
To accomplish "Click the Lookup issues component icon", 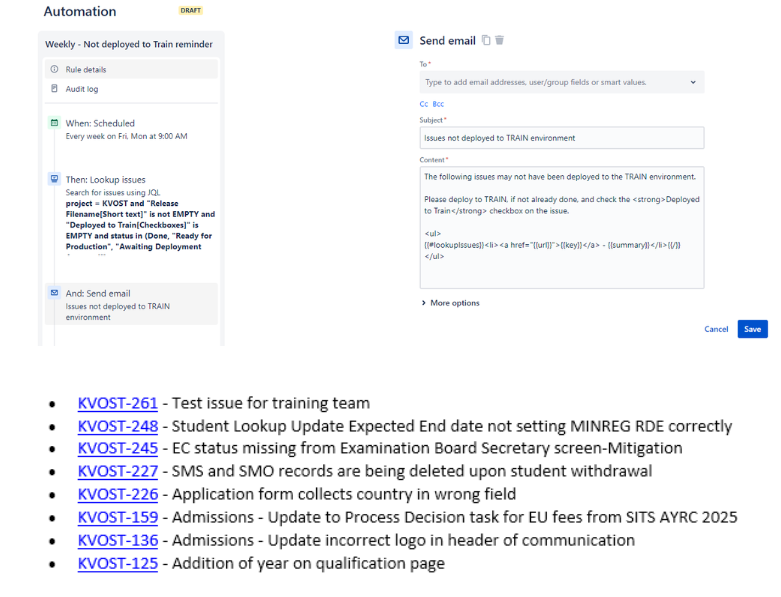I will click(54, 179).
